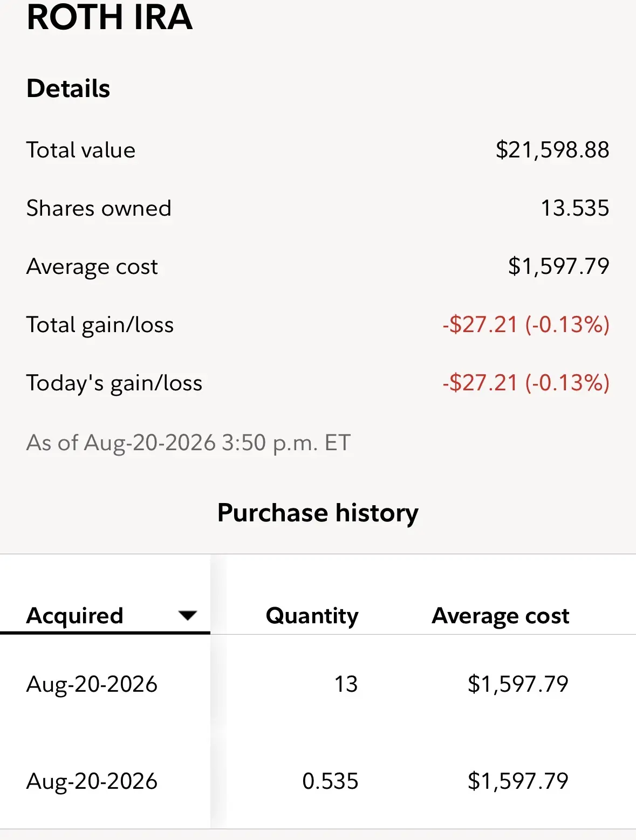Click the Details section heading
Viewport: 636px width, 840px height.
(x=69, y=88)
